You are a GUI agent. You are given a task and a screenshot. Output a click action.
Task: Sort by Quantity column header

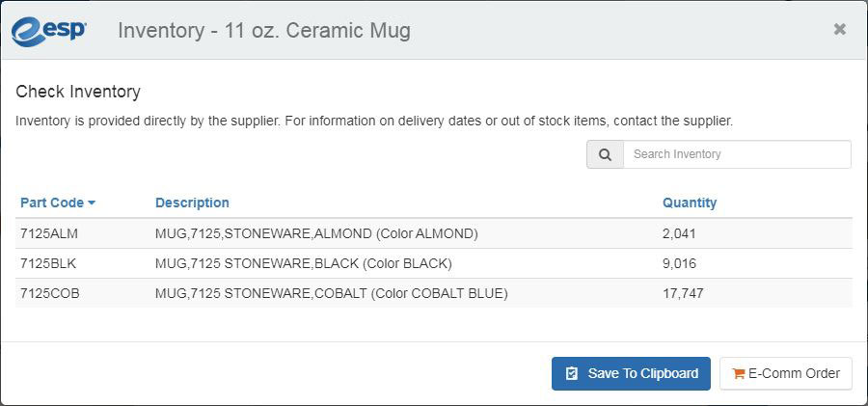tap(690, 203)
